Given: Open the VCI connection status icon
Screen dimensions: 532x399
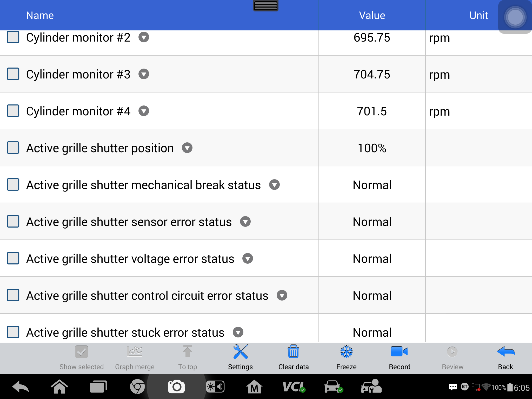Looking at the screenshot, I should click(294, 387).
